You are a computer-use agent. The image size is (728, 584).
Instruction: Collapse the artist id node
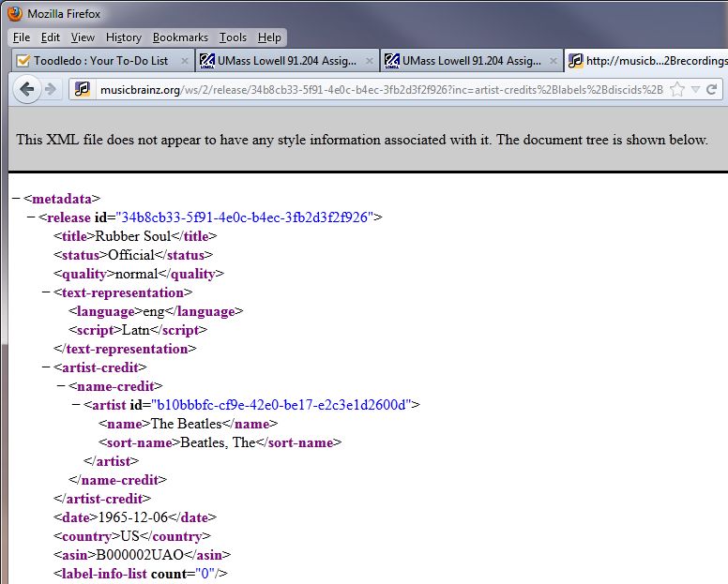(x=76, y=404)
